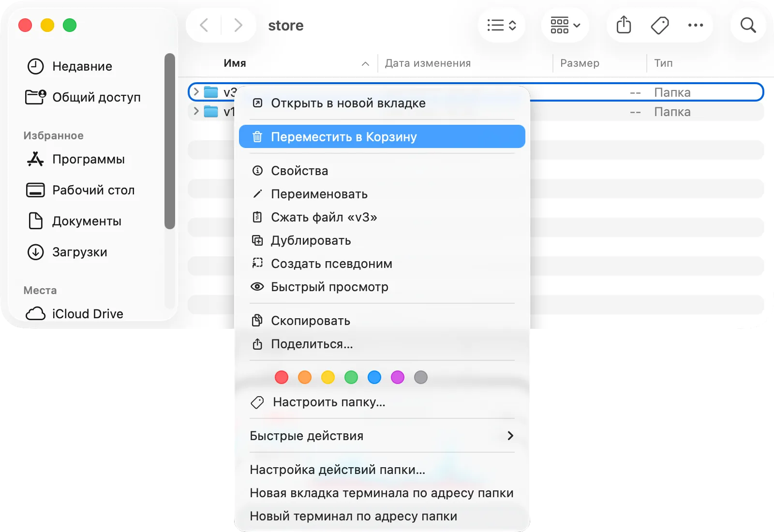
Task: Sort by Размер column header
Action: [580, 63]
